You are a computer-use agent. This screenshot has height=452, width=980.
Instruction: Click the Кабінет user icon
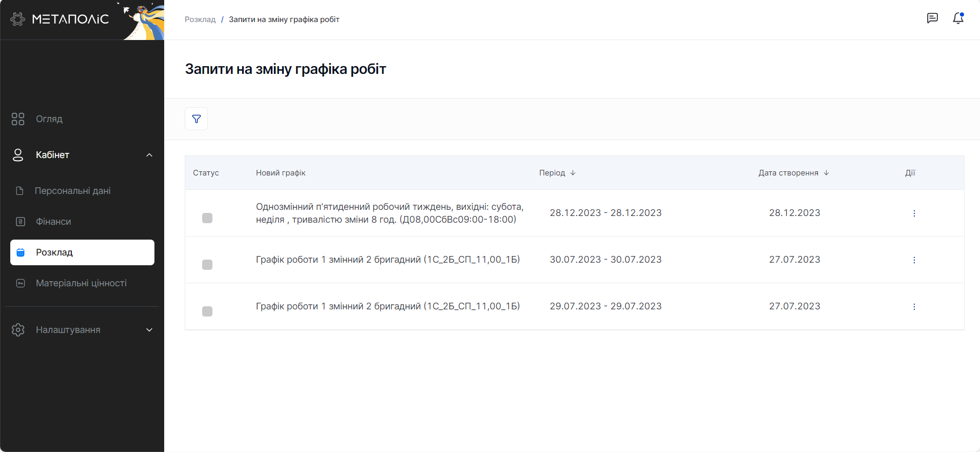(18, 155)
